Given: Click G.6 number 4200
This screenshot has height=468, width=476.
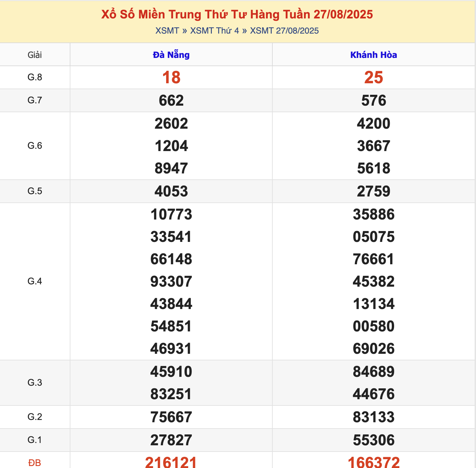Looking at the screenshot, I should point(374,124).
